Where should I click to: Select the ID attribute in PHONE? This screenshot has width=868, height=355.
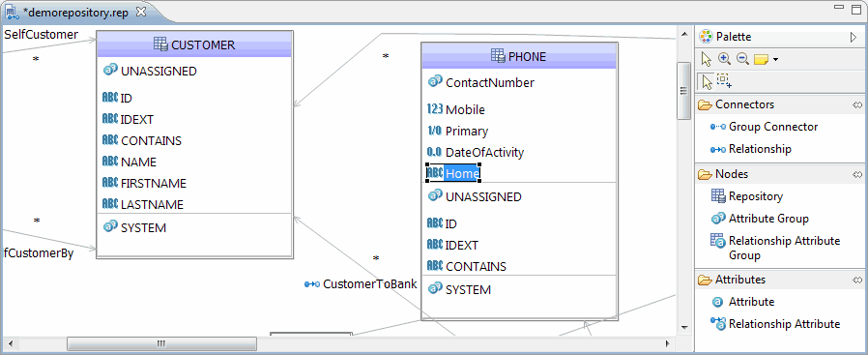click(443, 223)
